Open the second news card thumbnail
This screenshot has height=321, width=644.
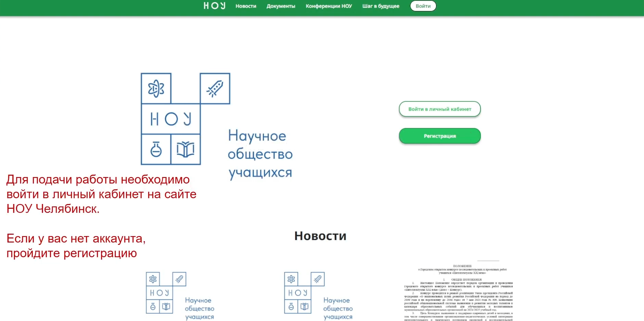[319, 295]
